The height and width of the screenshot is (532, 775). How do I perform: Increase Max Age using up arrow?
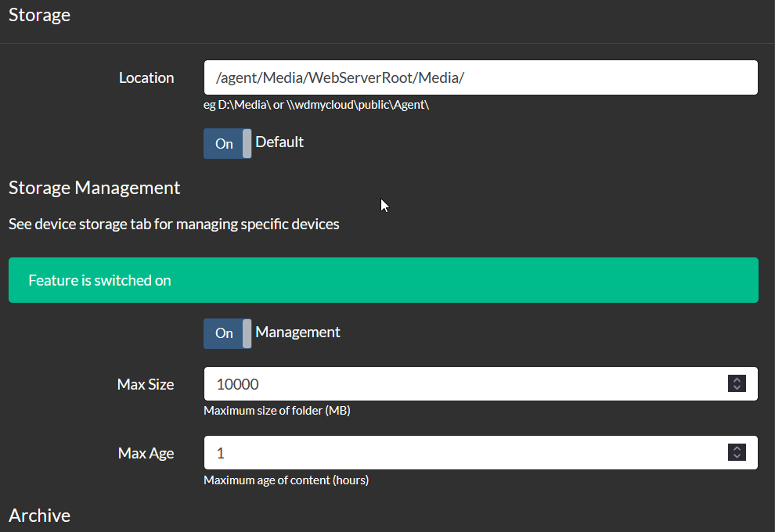[x=737, y=448]
